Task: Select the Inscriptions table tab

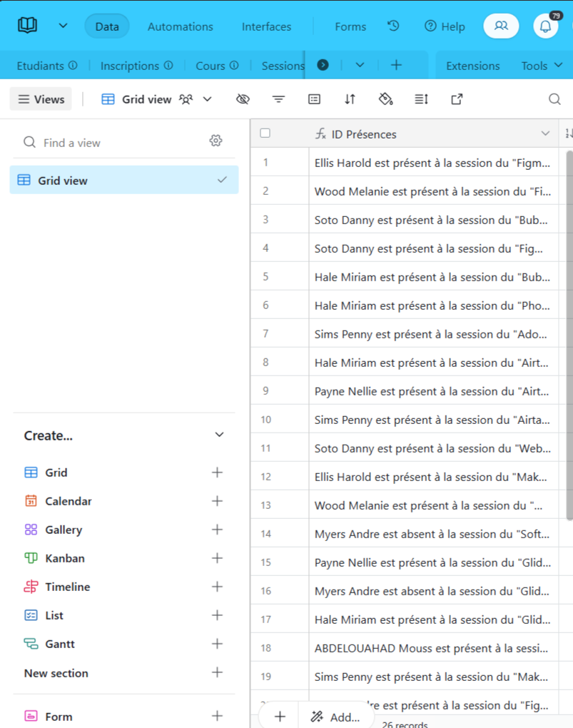Action: 130,66
